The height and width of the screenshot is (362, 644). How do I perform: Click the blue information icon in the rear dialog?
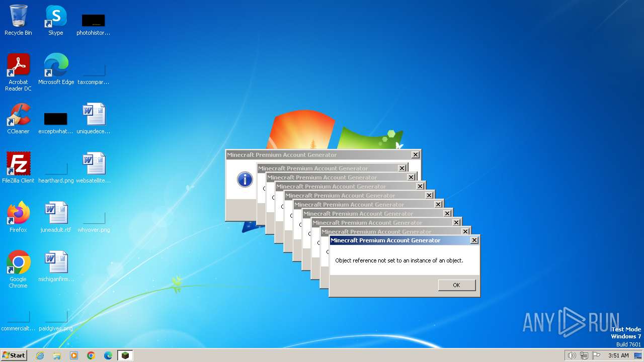pos(245,179)
